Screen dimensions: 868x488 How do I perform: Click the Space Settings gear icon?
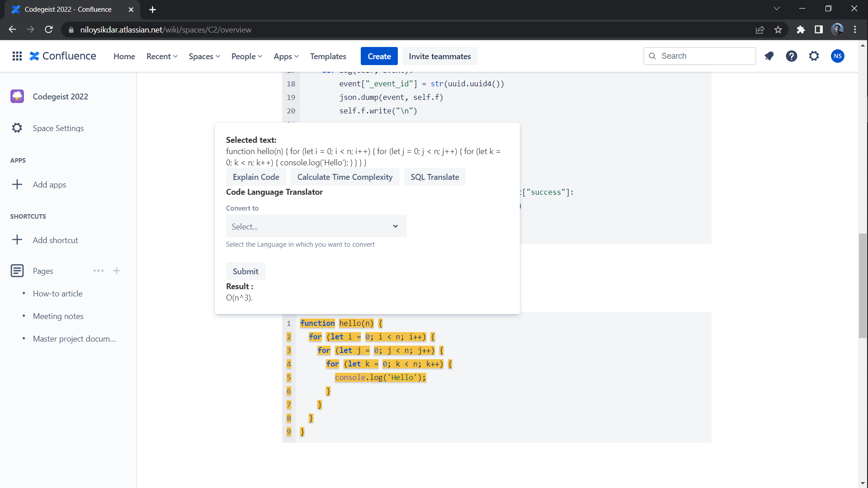17,128
